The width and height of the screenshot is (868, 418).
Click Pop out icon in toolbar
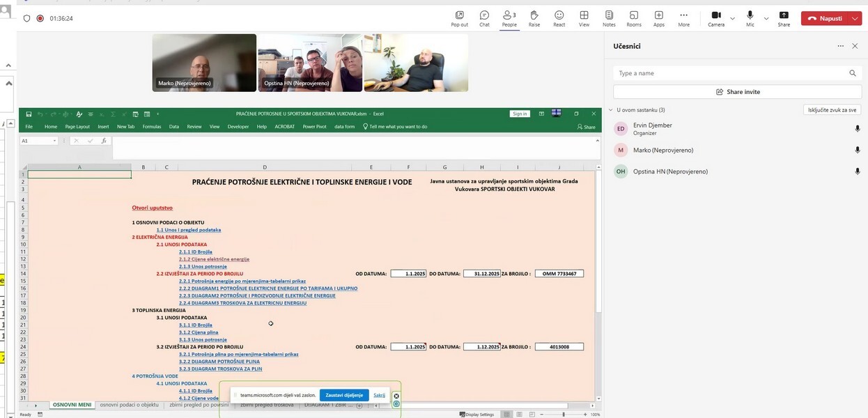pos(459,16)
